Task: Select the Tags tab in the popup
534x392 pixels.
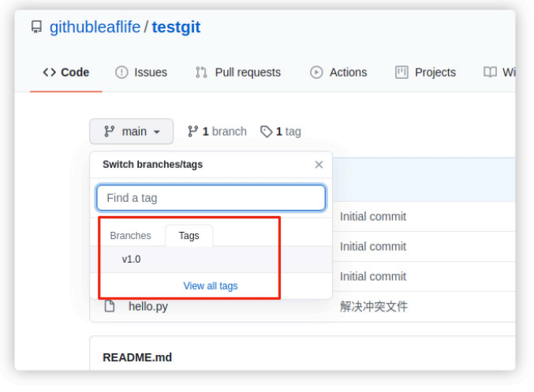Action: [x=189, y=235]
